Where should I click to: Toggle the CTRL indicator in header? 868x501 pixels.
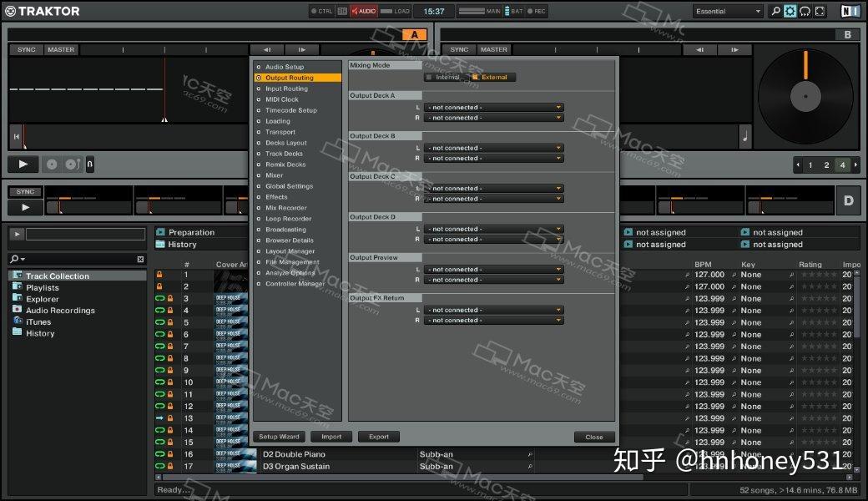coord(321,11)
